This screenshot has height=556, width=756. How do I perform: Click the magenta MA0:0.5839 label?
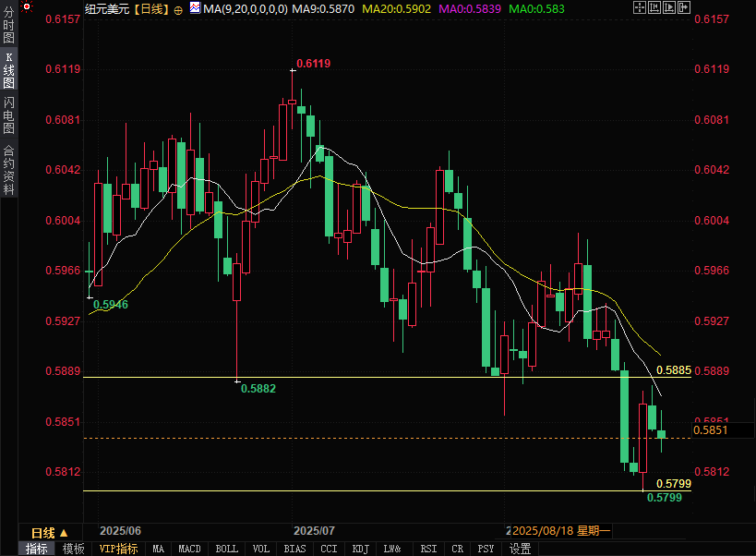(x=470, y=8)
